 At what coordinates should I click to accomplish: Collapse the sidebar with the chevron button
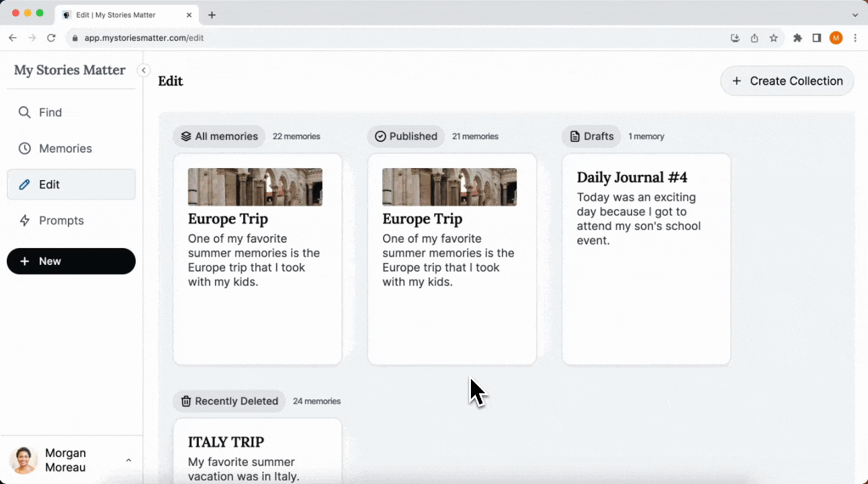(x=143, y=71)
